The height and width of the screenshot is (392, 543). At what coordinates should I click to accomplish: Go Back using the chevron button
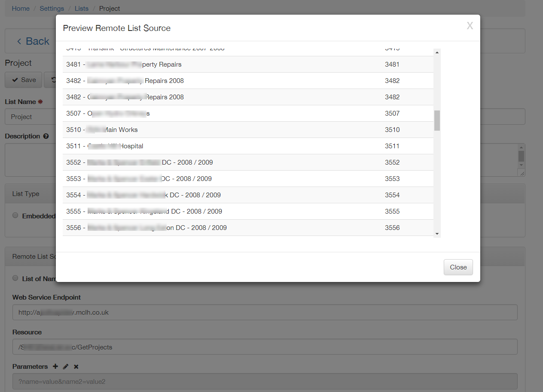(33, 41)
